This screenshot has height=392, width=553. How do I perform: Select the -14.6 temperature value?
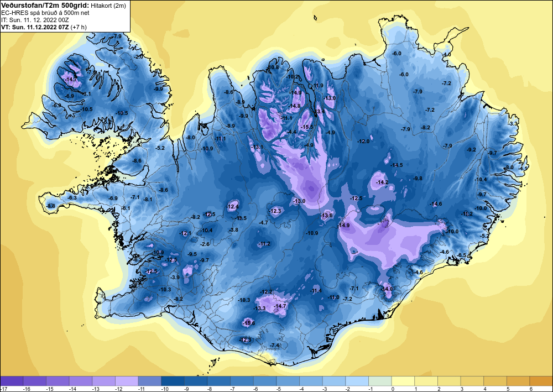[436, 204]
